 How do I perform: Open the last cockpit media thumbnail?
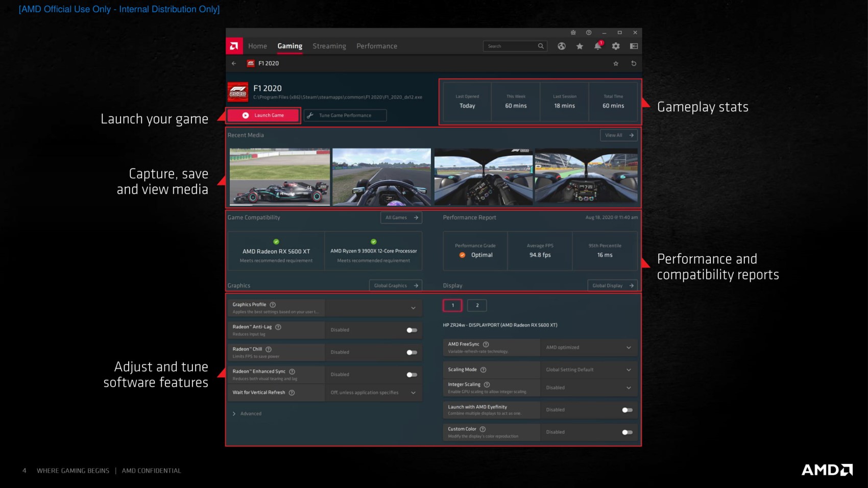coord(586,177)
